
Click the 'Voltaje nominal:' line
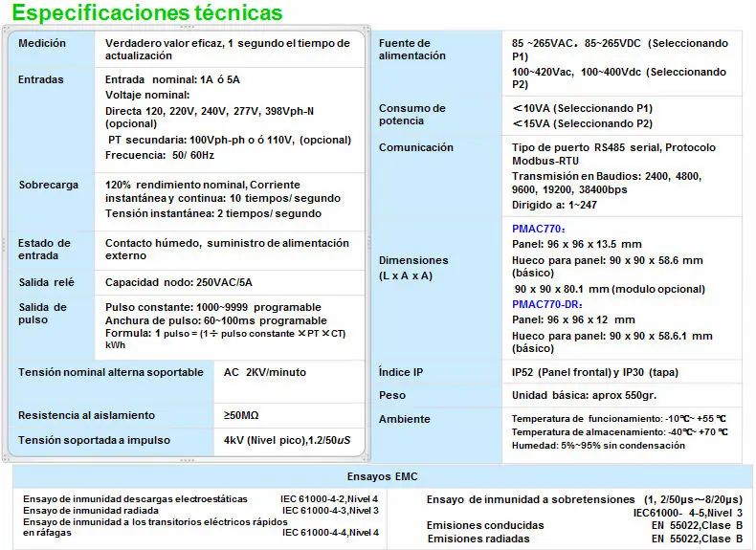(x=147, y=95)
